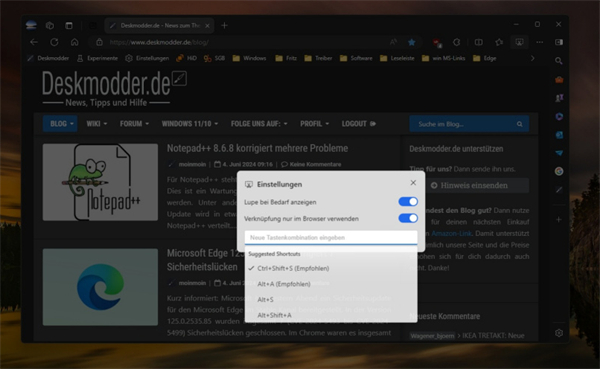600x369 pixels.
Task: Open the Extensions puzzle icon
Action: 457,42
